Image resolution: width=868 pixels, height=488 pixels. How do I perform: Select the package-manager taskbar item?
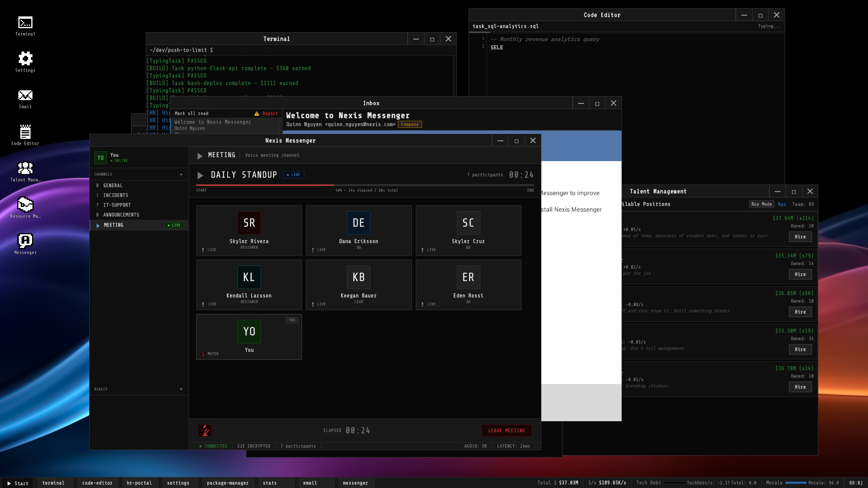tap(227, 483)
